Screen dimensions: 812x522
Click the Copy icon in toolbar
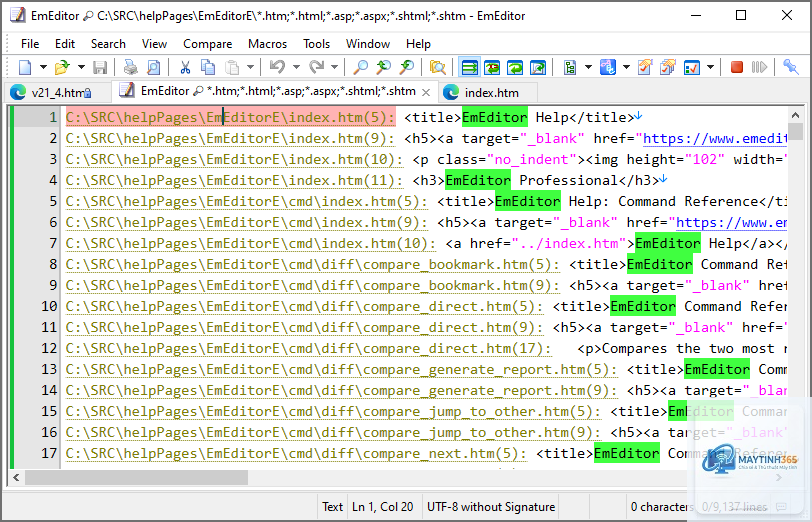click(x=208, y=67)
